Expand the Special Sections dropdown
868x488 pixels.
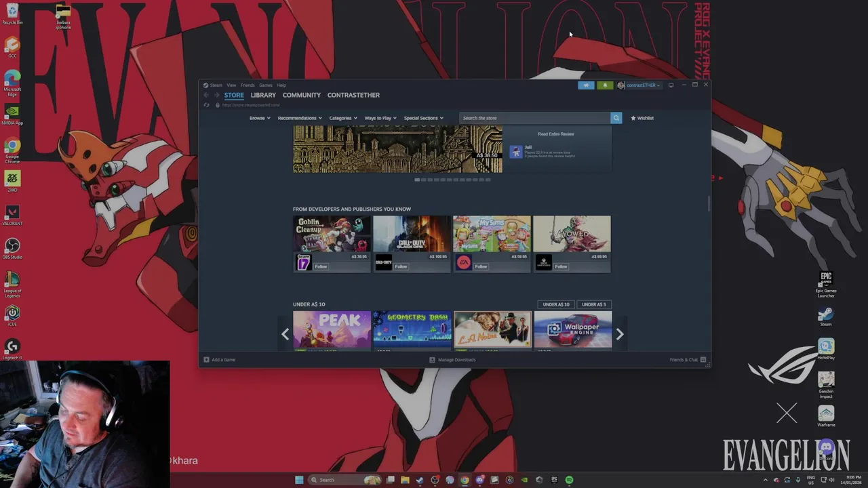tap(424, 118)
